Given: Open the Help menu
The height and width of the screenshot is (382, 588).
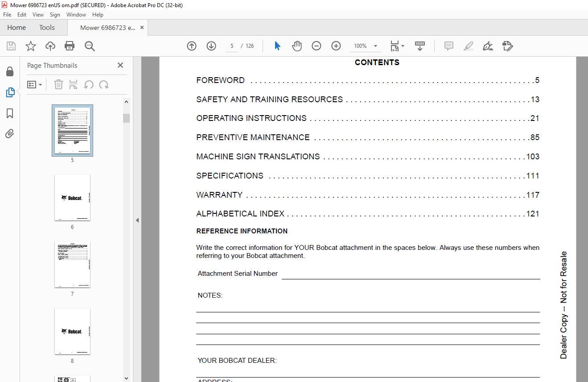Looking at the screenshot, I should [98, 15].
